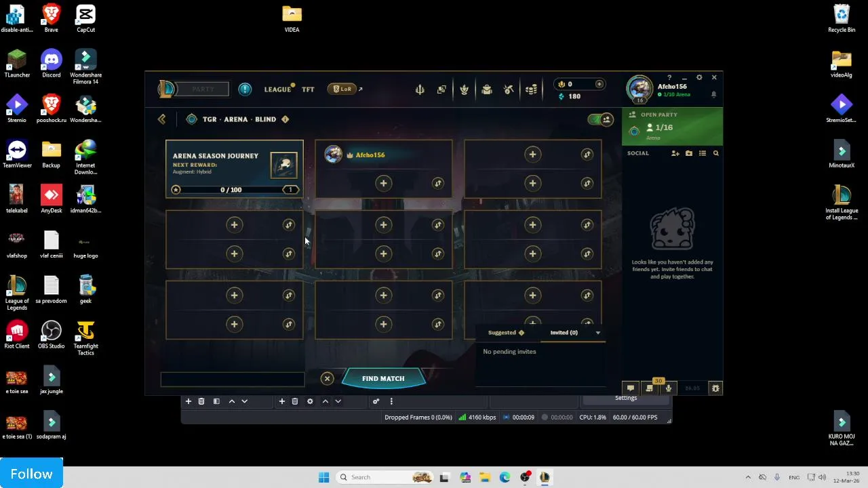868x488 pixels.
Task: Open the Profile icon in top navigation
Action: coord(464,89)
